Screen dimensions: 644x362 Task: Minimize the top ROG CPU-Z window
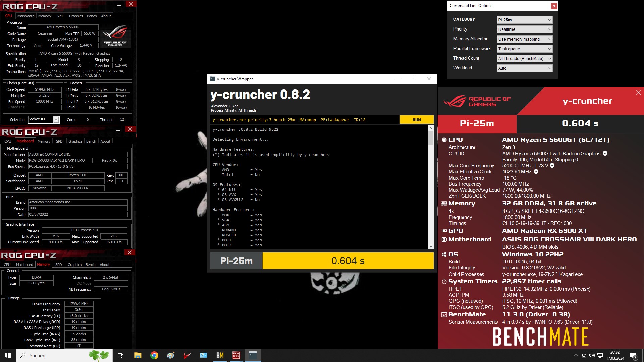point(119,5)
